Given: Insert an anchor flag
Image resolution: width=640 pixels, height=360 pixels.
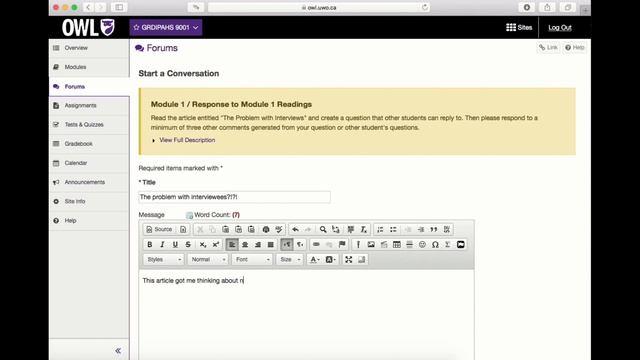Looking at the screenshot, I should [342, 244].
